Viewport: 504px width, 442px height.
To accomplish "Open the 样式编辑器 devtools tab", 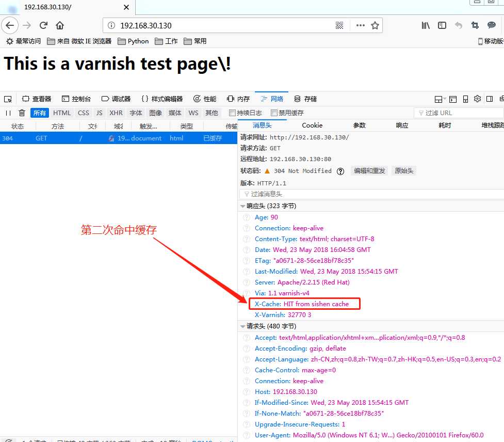I will click(x=162, y=99).
